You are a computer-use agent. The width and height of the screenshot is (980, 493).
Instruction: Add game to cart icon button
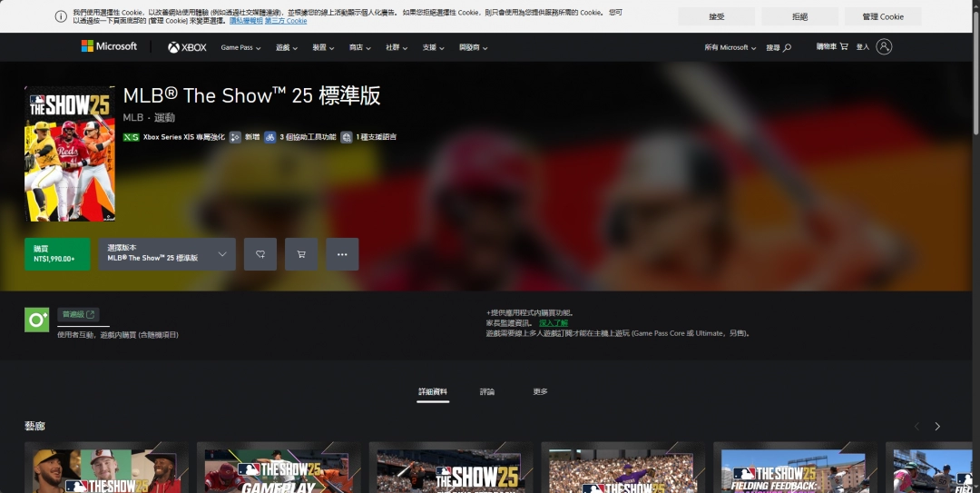point(301,254)
